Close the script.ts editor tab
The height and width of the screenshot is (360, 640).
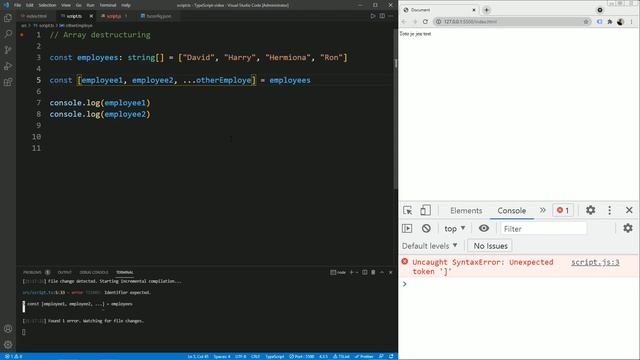[x=91, y=16]
